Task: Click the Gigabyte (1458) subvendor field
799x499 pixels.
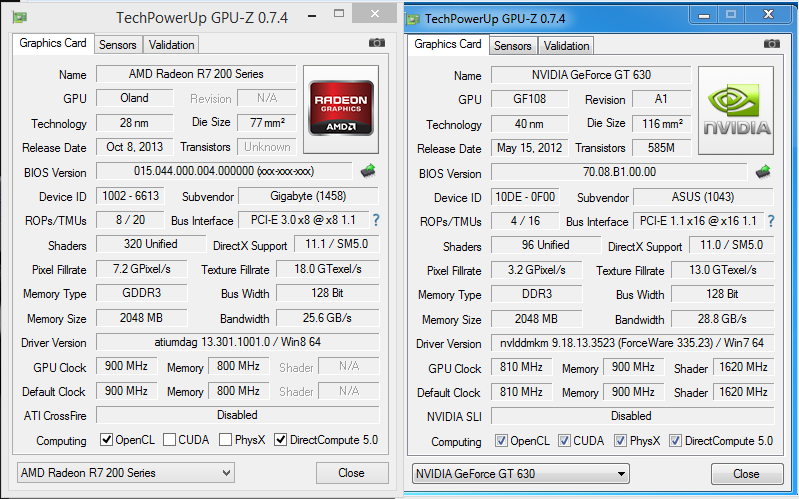Action: pos(308,196)
